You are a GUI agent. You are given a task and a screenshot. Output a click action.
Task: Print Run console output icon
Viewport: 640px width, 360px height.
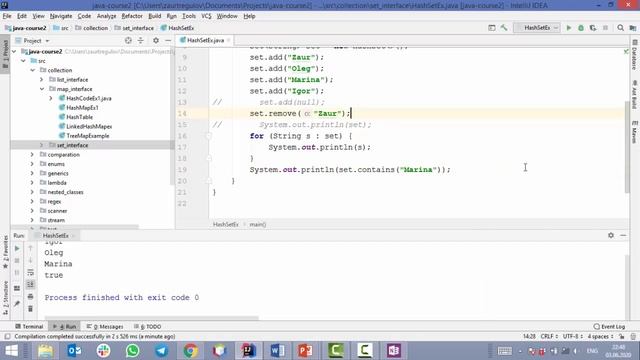coord(30,297)
